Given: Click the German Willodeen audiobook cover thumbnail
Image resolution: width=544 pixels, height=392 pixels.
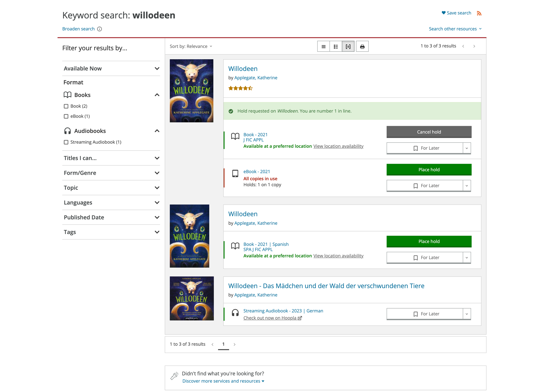Looking at the screenshot, I should click(191, 298).
